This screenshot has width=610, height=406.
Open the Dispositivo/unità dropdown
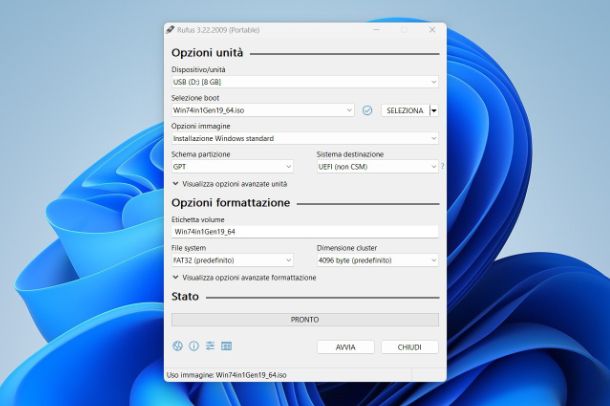305,82
